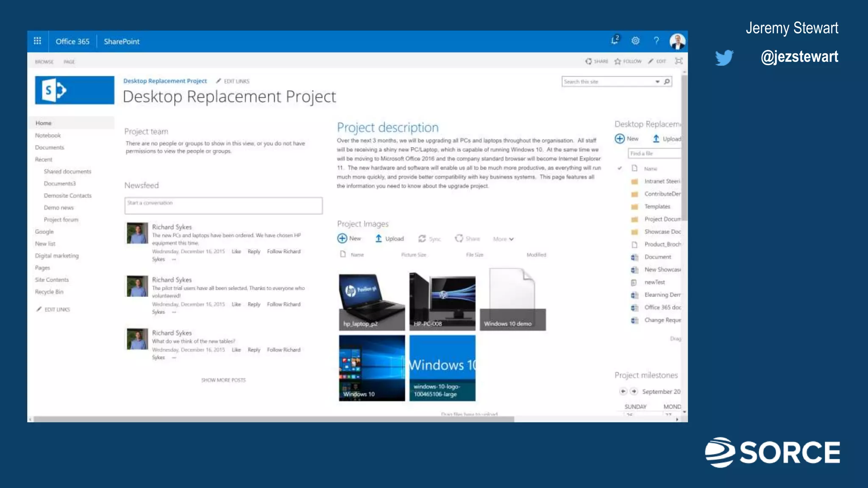Click SHOW MORE POSTS in newsfeed
This screenshot has height=488, width=868.
pyautogui.click(x=223, y=380)
